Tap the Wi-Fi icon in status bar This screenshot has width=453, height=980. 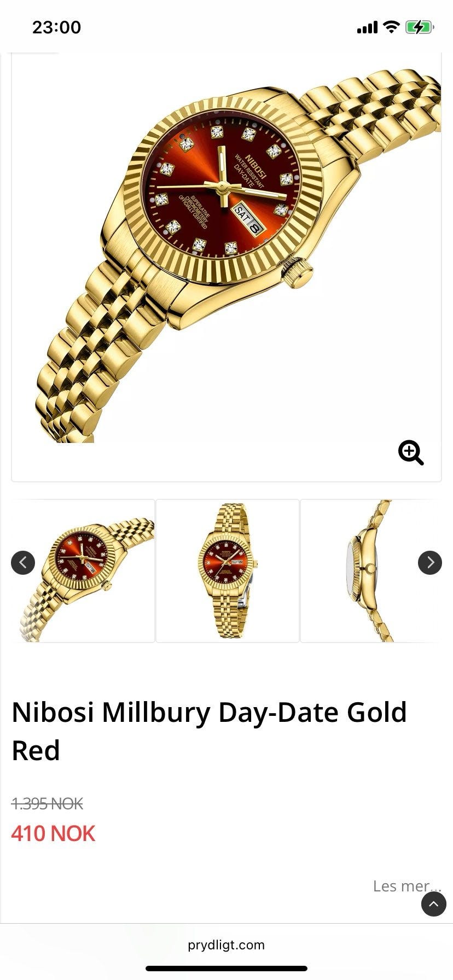(x=392, y=27)
